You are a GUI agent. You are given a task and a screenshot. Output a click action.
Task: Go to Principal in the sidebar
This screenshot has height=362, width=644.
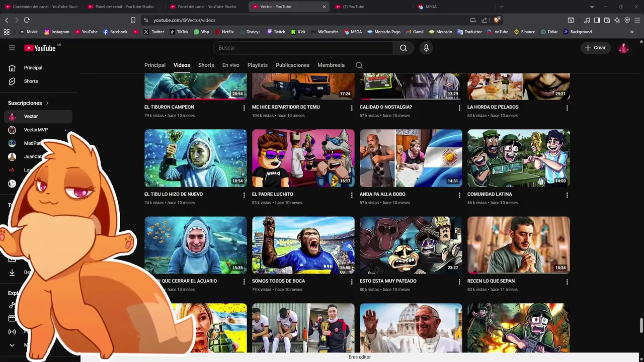38,68
